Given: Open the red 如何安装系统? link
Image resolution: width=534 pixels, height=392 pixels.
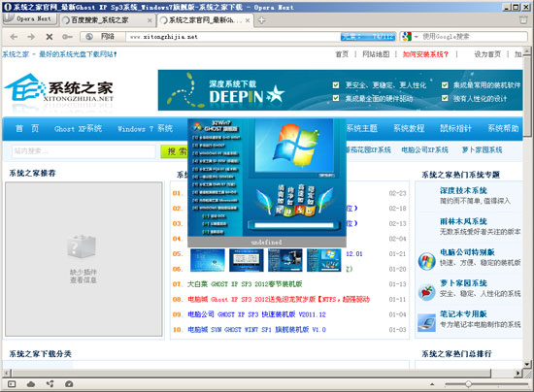Looking at the screenshot, I should [425, 54].
